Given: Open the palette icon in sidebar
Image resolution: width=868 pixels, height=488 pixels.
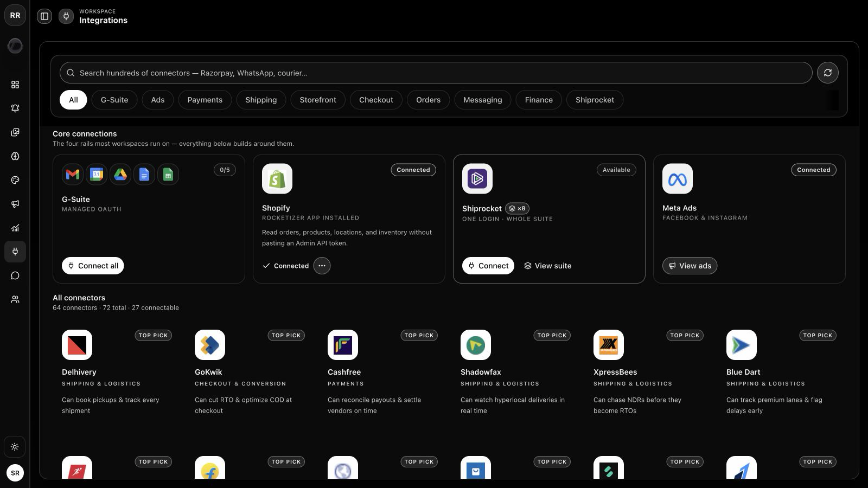Looking at the screenshot, I should pos(15,180).
